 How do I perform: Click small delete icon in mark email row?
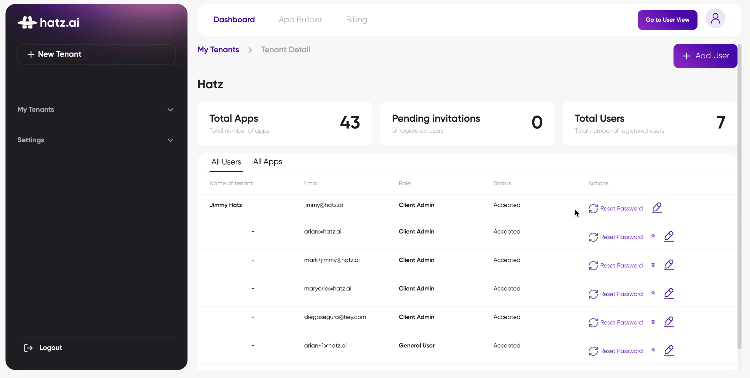pos(653,265)
